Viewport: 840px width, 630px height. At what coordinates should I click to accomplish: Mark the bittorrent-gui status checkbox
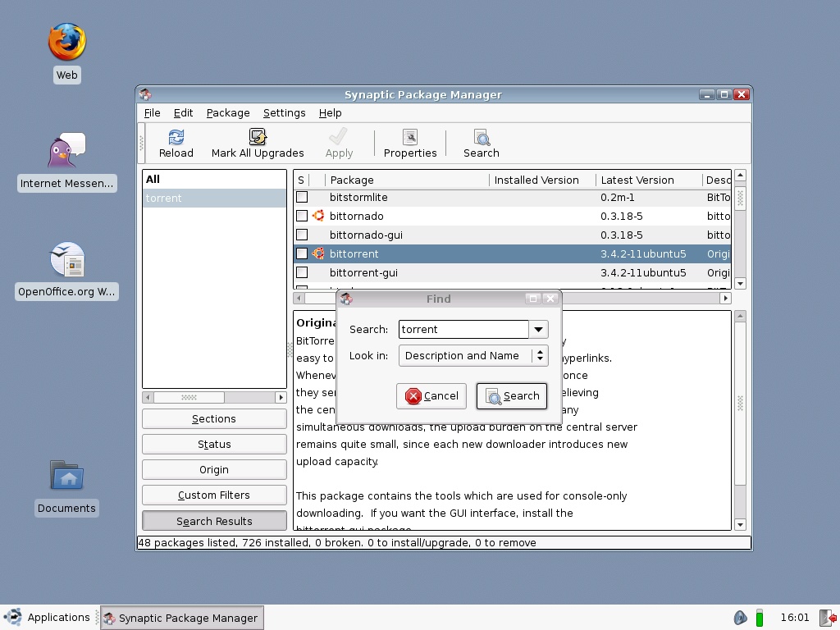(x=302, y=272)
